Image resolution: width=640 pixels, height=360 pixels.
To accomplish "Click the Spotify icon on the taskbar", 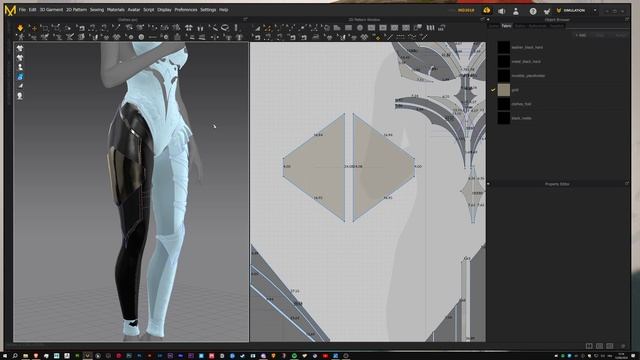I will (x=294, y=356).
